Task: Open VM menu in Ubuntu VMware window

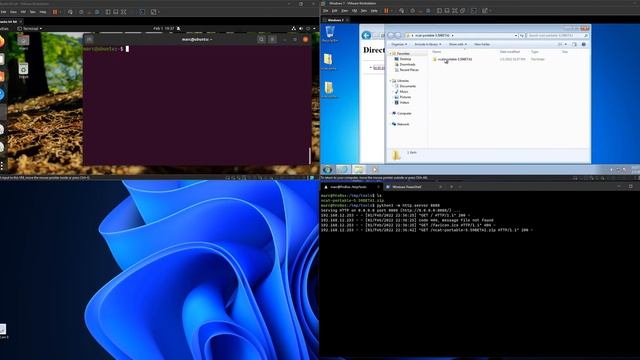Action: click(x=23, y=12)
